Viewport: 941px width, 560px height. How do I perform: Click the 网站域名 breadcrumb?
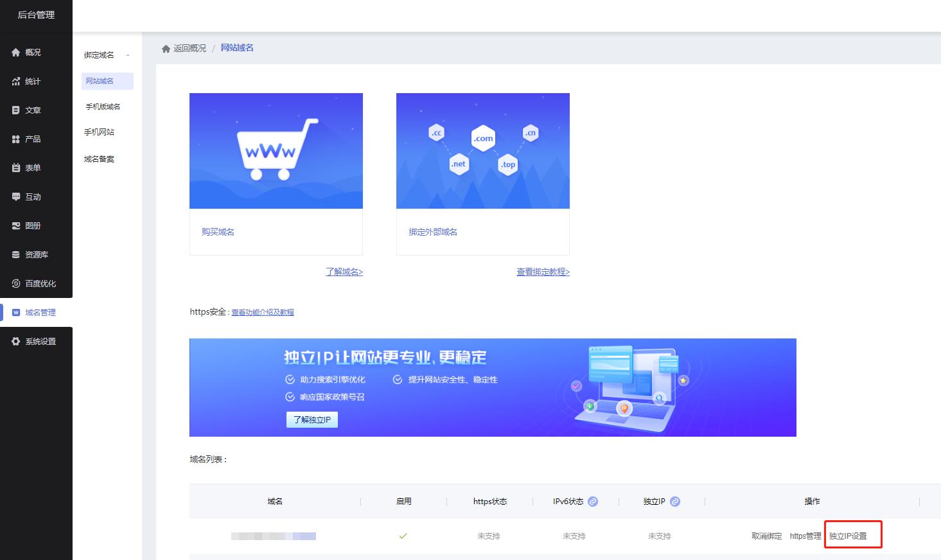pos(237,48)
